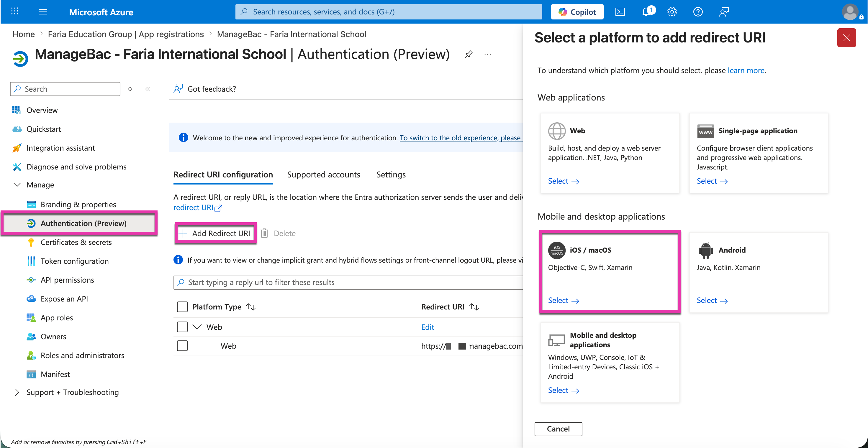The height and width of the screenshot is (448, 868).
Task: Open portal settings gear
Action: [672, 12]
